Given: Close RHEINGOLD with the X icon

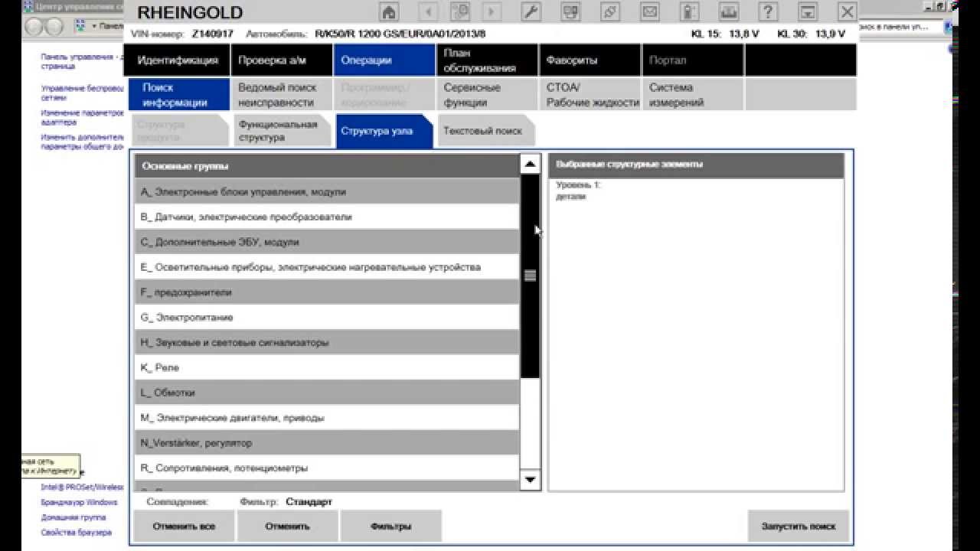Looking at the screenshot, I should [847, 11].
